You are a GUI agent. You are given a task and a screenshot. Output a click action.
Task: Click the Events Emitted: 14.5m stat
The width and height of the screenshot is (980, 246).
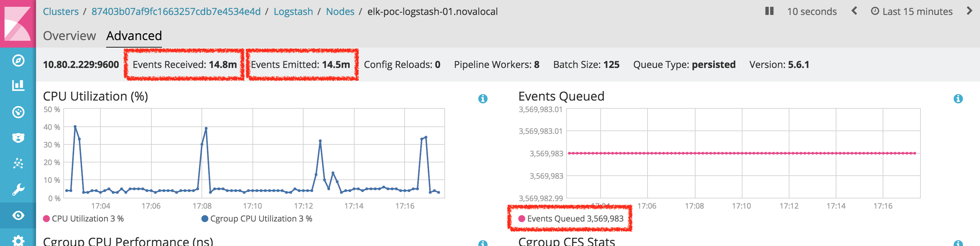pyautogui.click(x=300, y=65)
